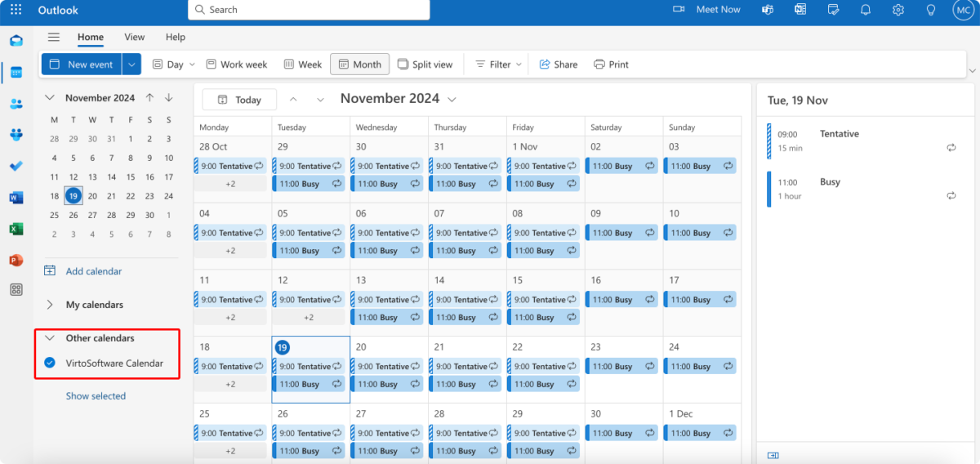Click the Today button
The height and width of the screenshot is (464, 980).
(x=239, y=100)
